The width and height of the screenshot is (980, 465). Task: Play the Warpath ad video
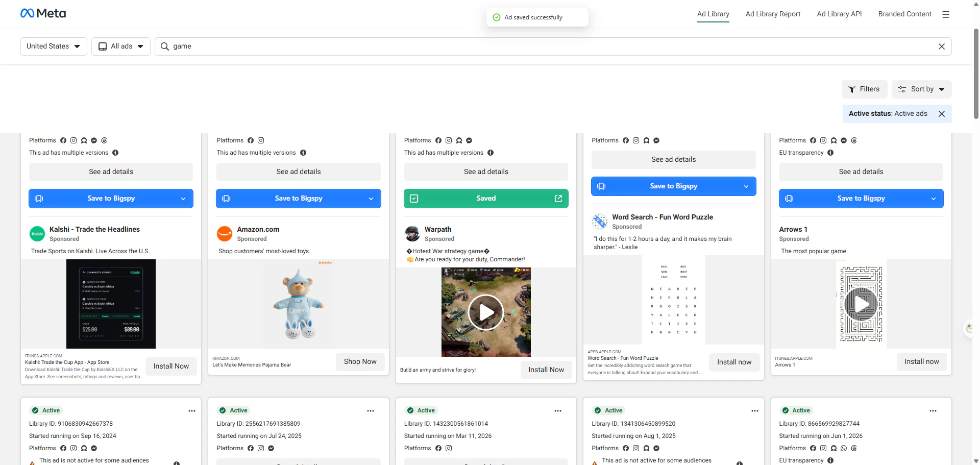pyautogui.click(x=486, y=312)
